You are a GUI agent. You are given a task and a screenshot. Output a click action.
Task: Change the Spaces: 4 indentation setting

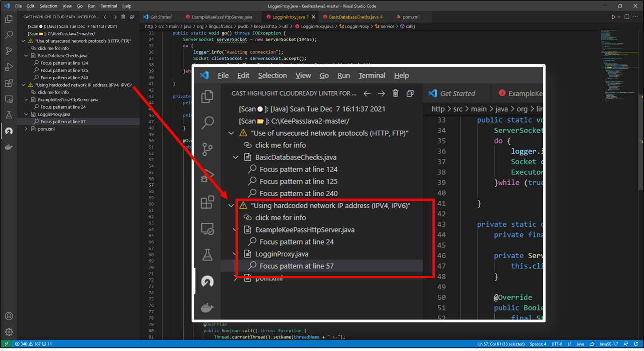tap(538, 344)
